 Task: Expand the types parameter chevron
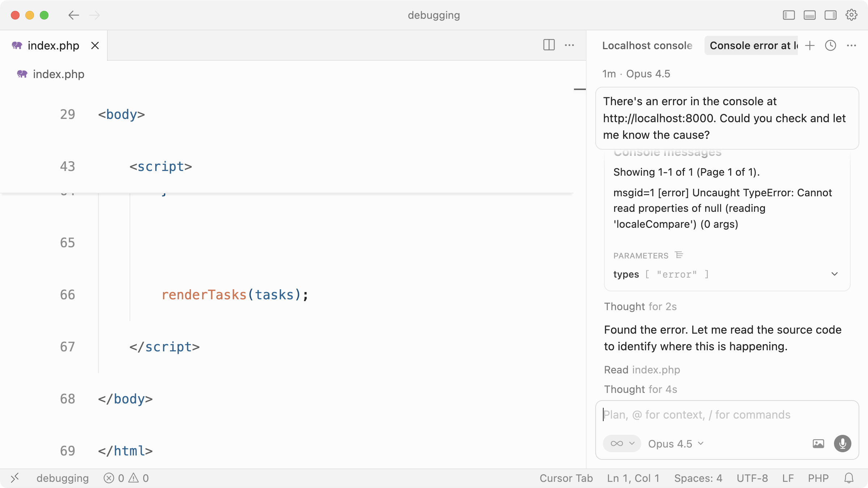tap(834, 274)
